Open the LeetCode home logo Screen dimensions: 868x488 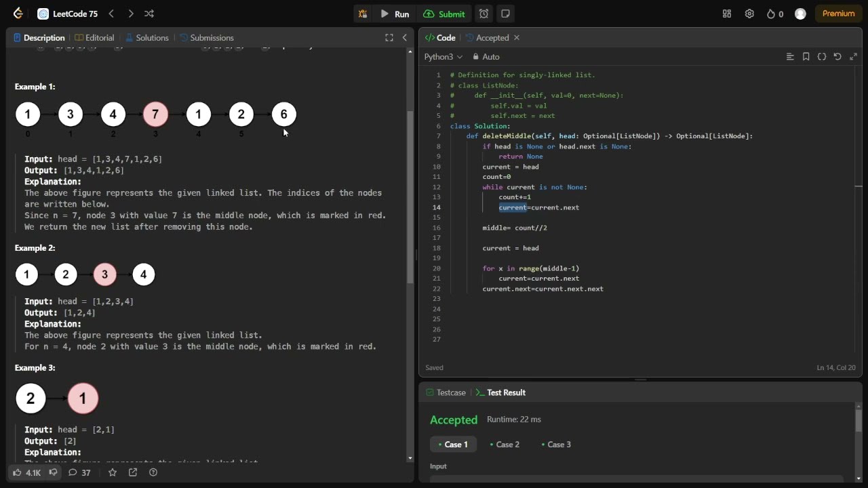pos(18,14)
